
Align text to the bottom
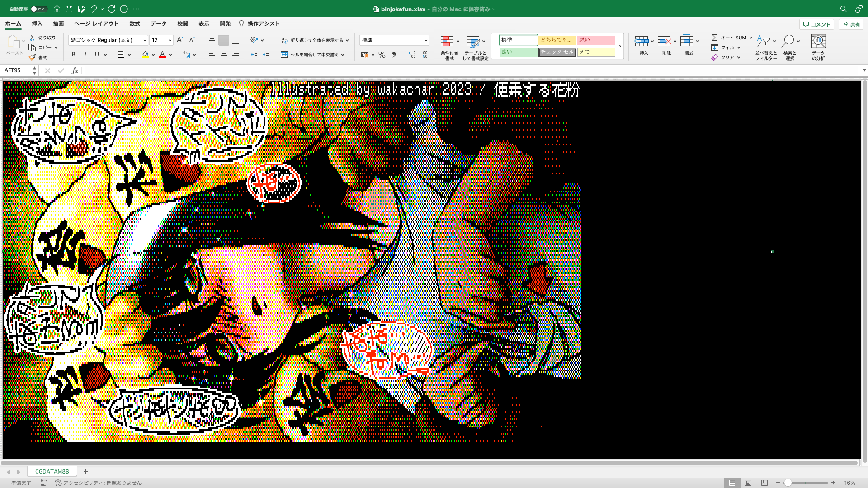pyautogui.click(x=236, y=40)
